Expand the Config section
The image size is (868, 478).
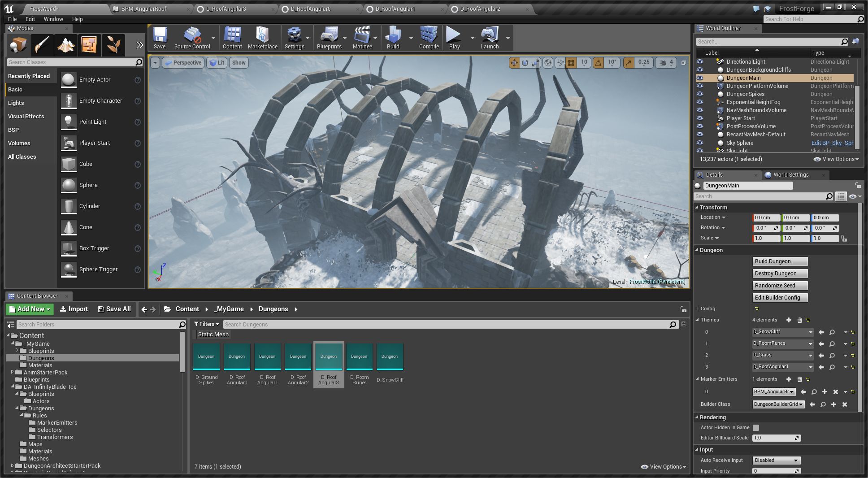(x=697, y=309)
